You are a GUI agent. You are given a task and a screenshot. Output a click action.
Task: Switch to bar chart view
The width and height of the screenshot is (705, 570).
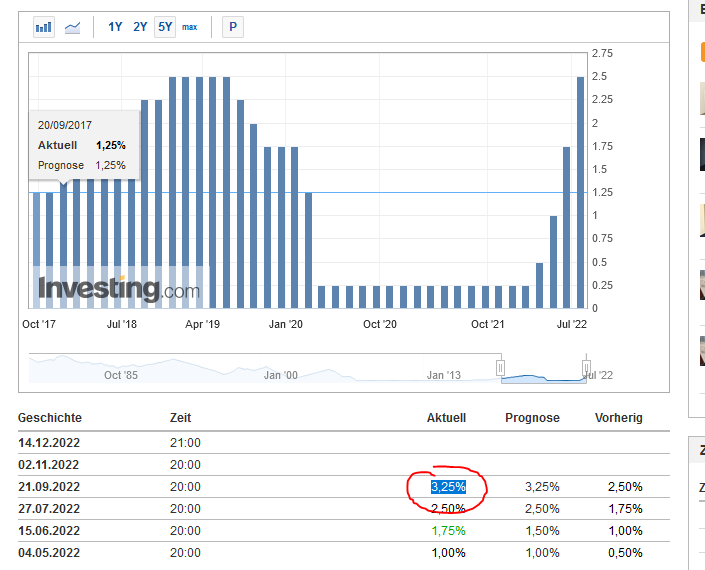click(x=44, y=27)
